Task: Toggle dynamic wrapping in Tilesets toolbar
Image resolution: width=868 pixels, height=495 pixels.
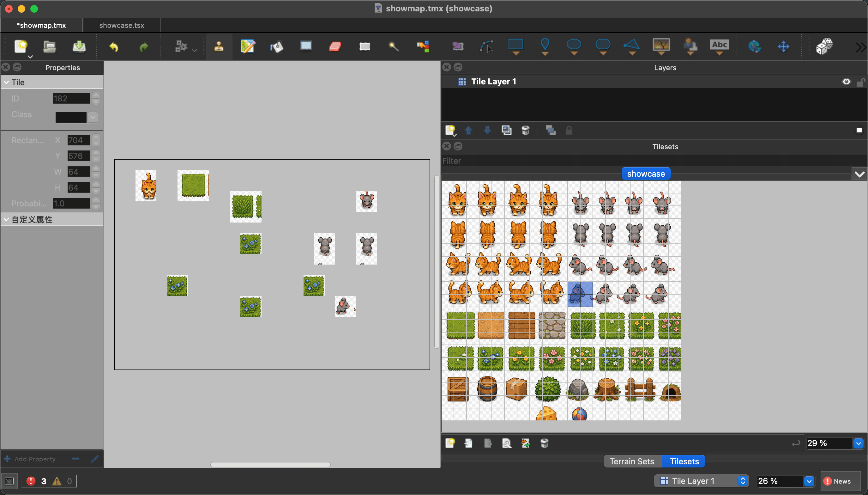Action: coord(796,443)
